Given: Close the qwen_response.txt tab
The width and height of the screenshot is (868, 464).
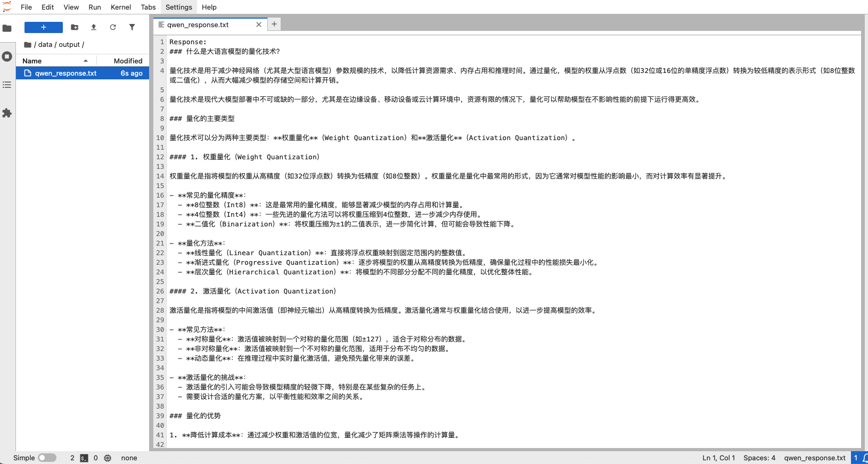Looking at the screenshot, I should coord(259,25).
